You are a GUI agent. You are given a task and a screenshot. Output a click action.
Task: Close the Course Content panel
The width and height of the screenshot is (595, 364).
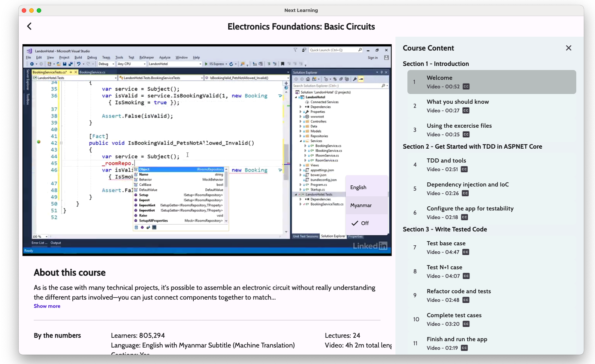coord(568,48)
